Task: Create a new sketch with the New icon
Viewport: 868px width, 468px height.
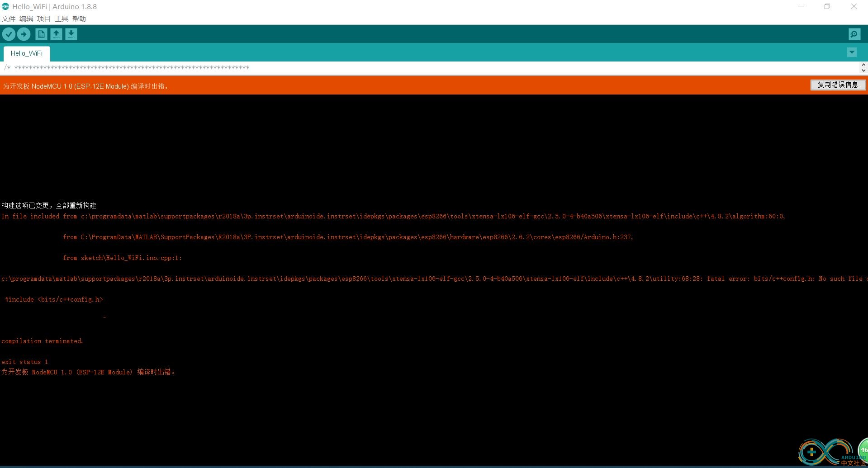Action: pos(41,34)
